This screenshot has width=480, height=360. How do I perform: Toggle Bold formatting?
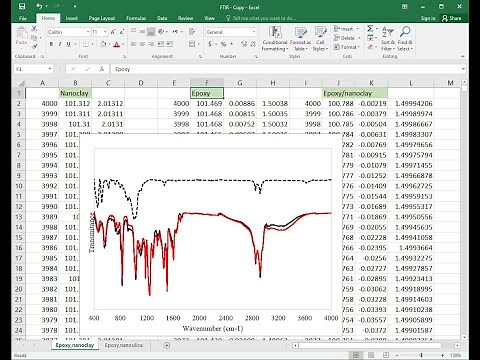click(x=51, y=44)
